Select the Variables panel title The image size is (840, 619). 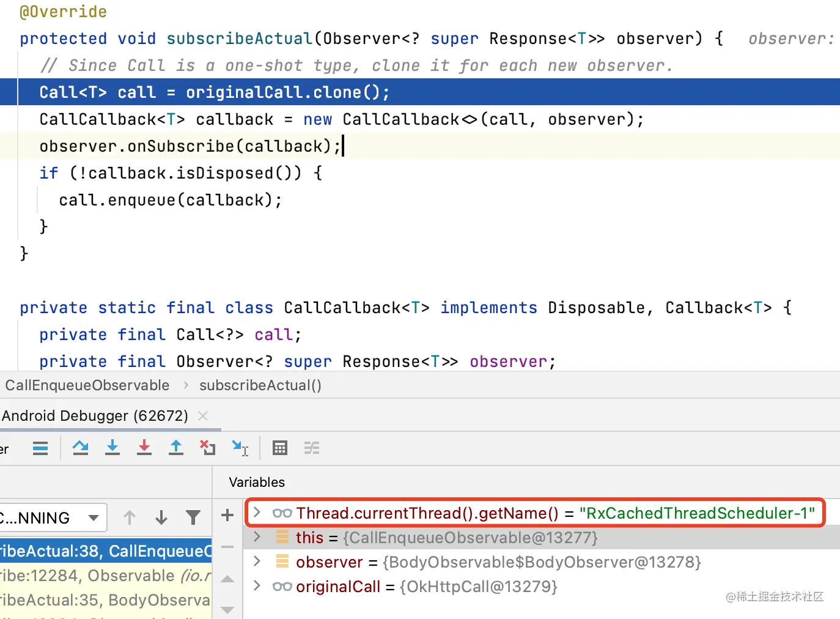point(257,482)
